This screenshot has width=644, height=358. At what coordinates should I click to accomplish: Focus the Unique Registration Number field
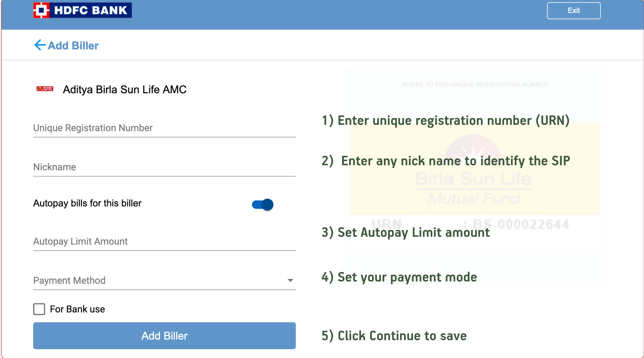[164, 128]
